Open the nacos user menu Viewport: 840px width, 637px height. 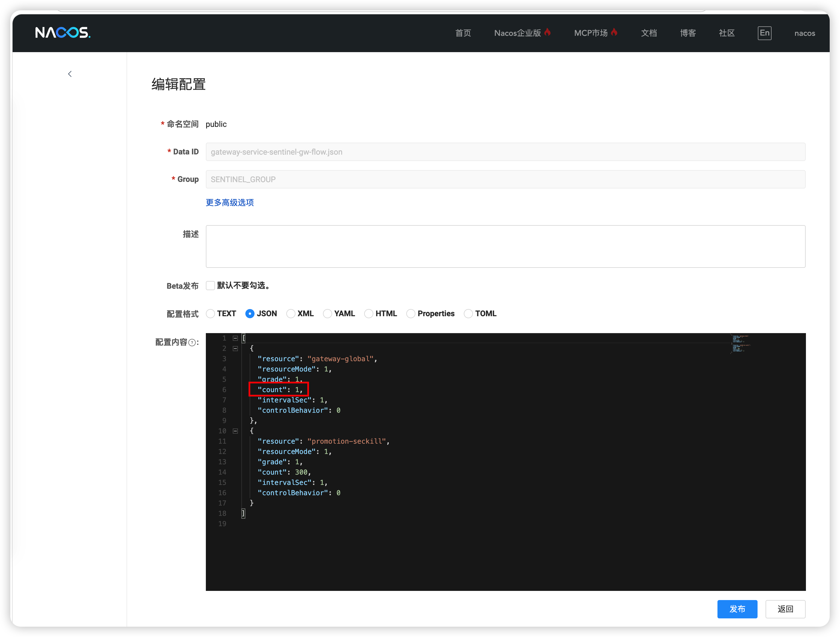coord(805,33)
